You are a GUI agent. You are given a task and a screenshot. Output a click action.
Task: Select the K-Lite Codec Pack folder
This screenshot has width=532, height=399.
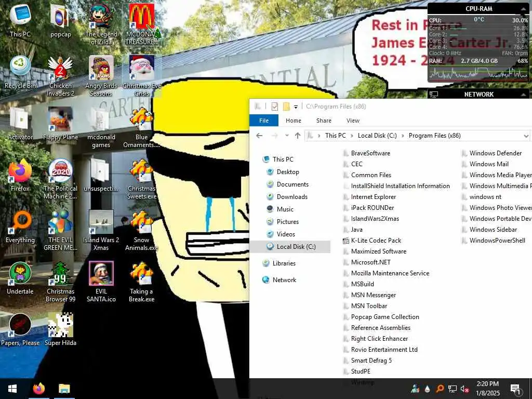(372, 241)
